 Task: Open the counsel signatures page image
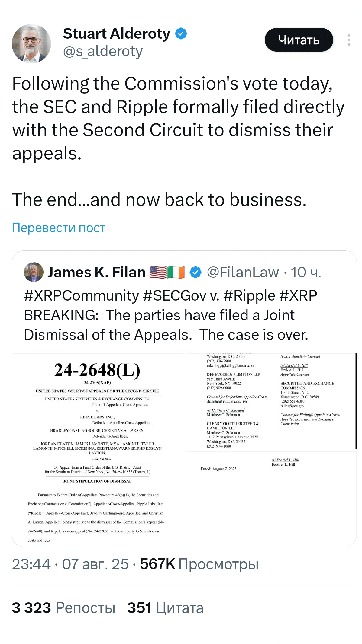click(x=271, y=401)
